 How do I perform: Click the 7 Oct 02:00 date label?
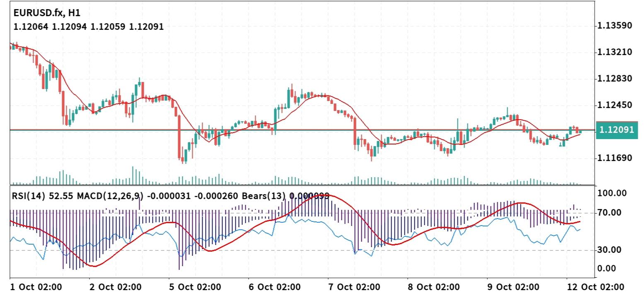(354, 287)
